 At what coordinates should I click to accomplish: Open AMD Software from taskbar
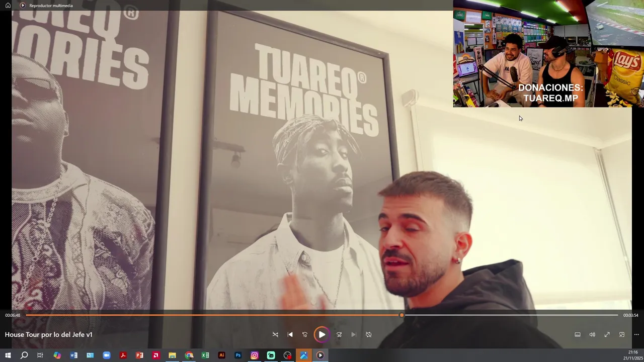pyautogui.click(x=155, y=355)
